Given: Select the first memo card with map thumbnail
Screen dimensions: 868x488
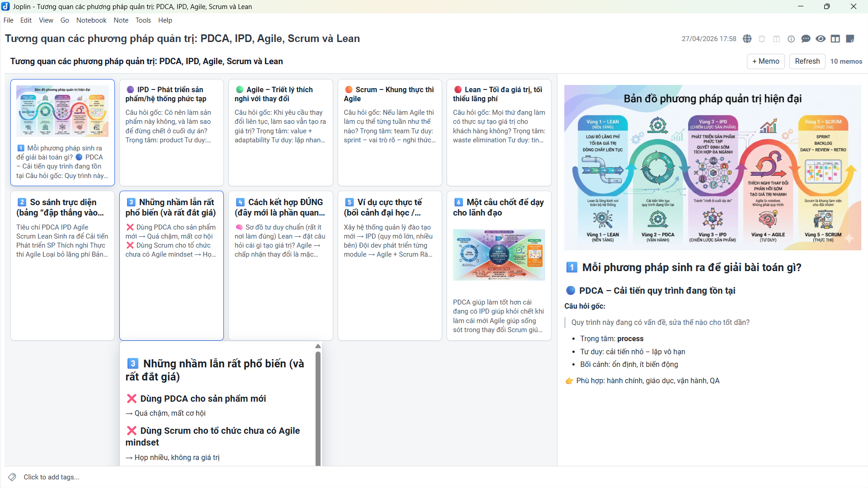Looking at the screenshot, I should [x=62, y=132].
